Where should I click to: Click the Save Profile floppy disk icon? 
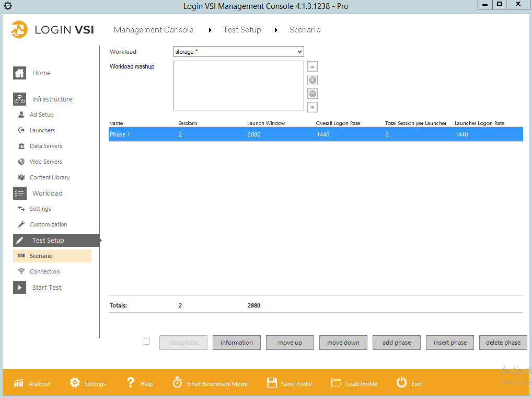pyautogui.click(x=272, y=382)
